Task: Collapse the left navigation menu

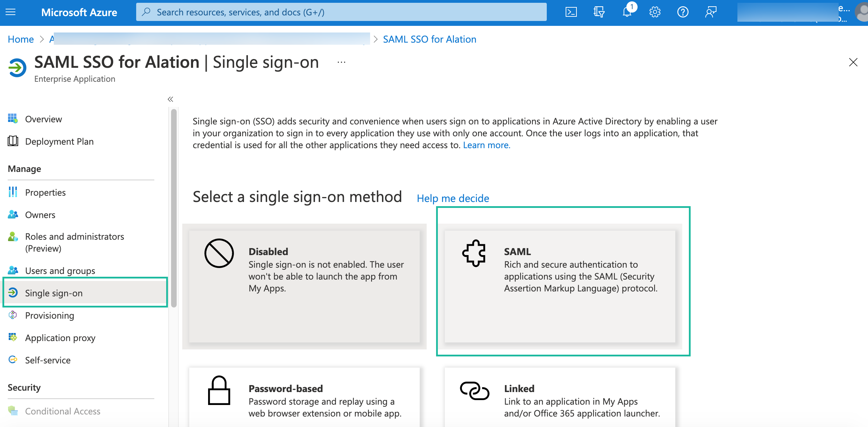Action: click(x=170, y=99)
